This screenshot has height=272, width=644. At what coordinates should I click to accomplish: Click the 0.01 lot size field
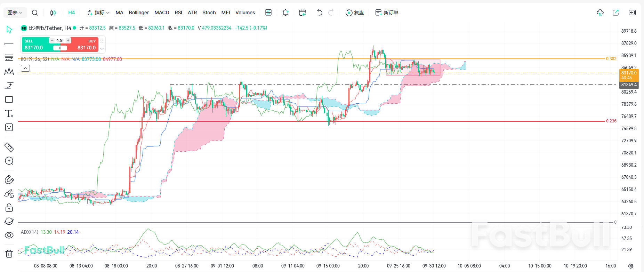[x=60, y=41]
